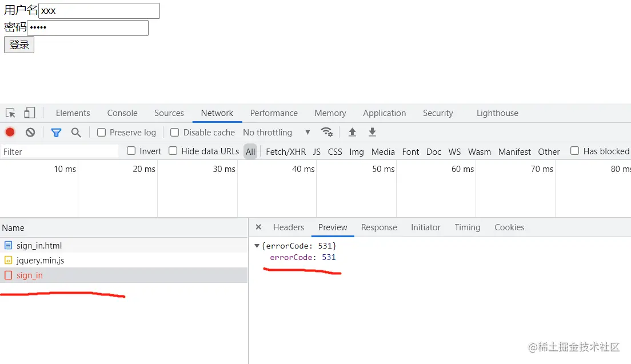The width and height of the screenshot is (631, 364).
Task: Toggle the device toolbar icon
Action: click(x=29, y=113)
